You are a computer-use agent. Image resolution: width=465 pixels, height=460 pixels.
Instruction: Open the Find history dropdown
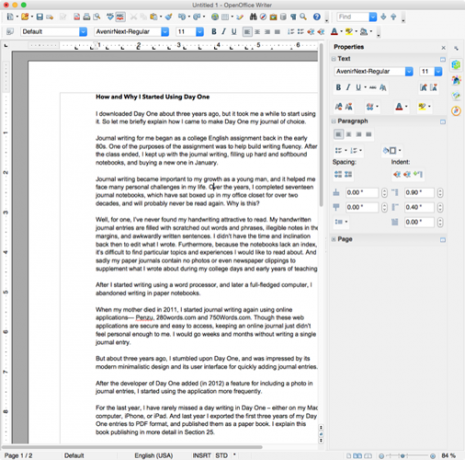(373, 17)
